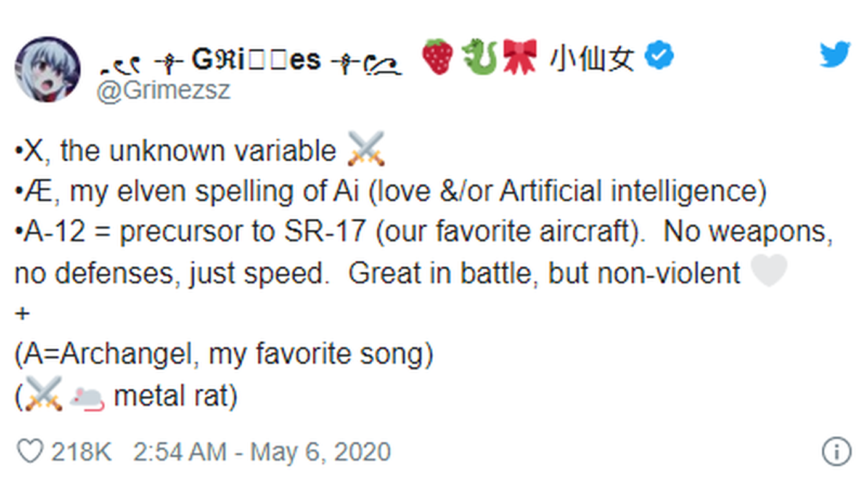Image resolution: width=868 pixels, height=488 pixels.
Task: Open the anime avatar profile picture
Action: coord(47,69)
